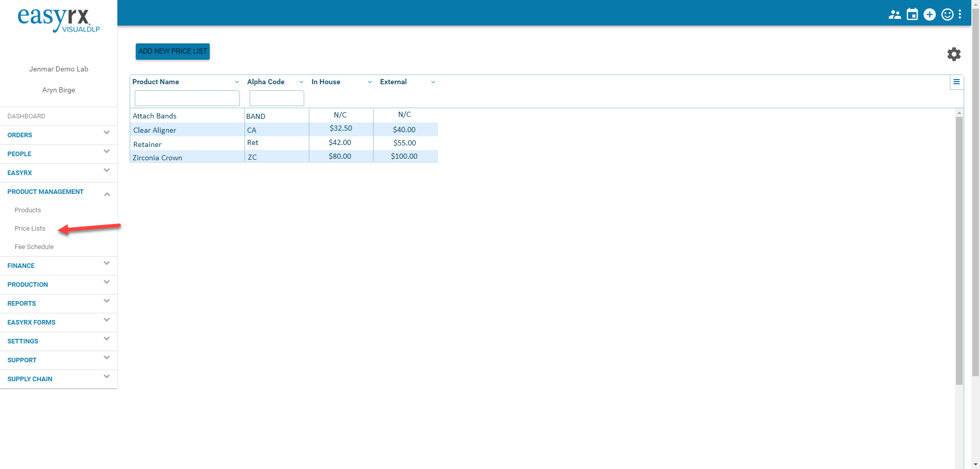Image resolution: width=980 pixels, height=469 pixels.
Task: Open Product Name column dropdown arrow
Action: point(237,82)
